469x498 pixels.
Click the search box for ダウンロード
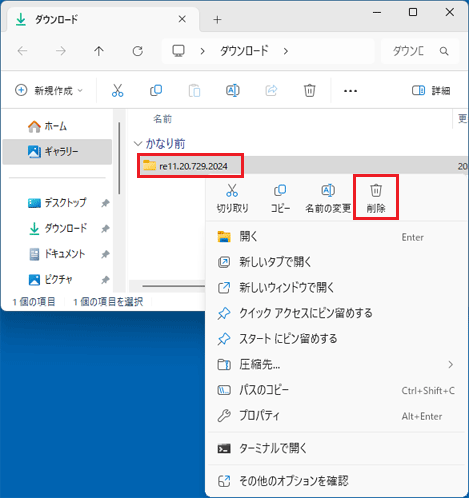tap(420, 51)
